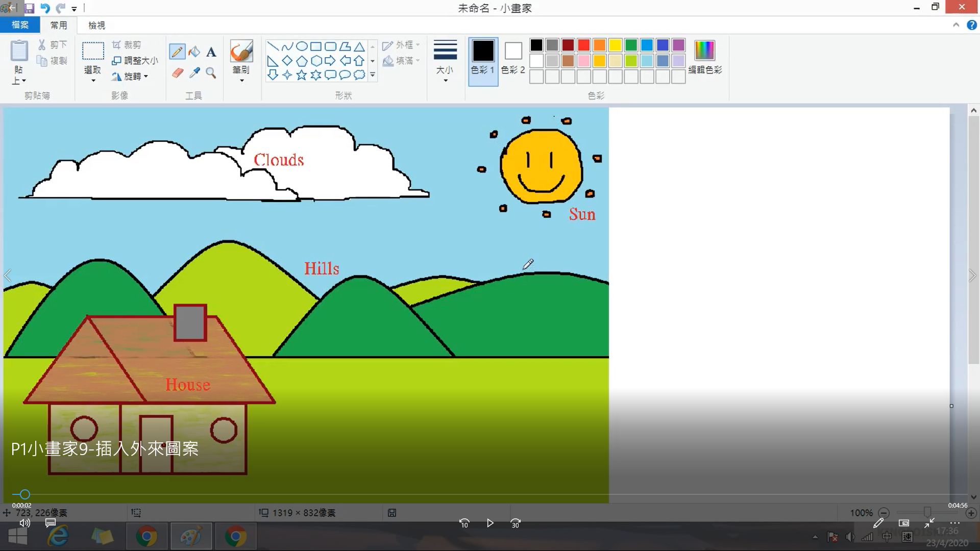Image resolution: width=980 pixels, height=551 pixels.
Task: Choose the Line shape
Action: 273,46
